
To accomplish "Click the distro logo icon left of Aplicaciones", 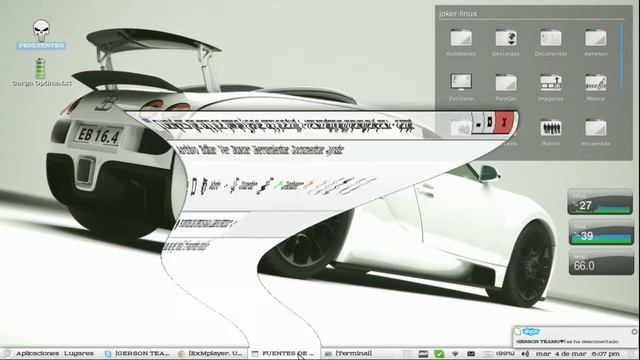I will [x=7, y=353].
